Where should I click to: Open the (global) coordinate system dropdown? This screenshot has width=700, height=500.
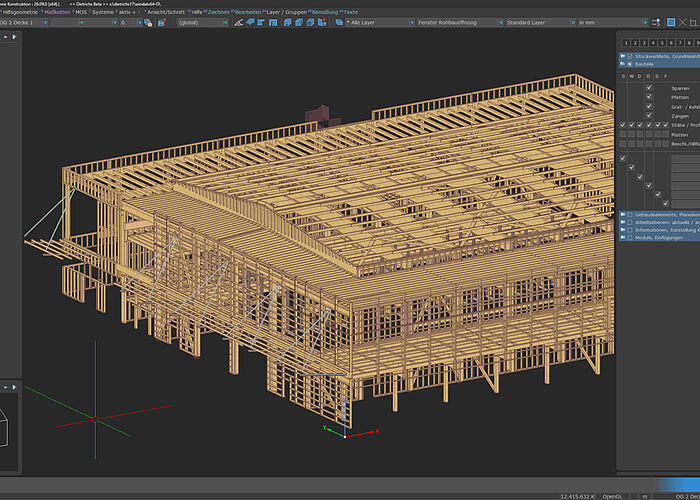pyautogui.click(x=203, y=22)
